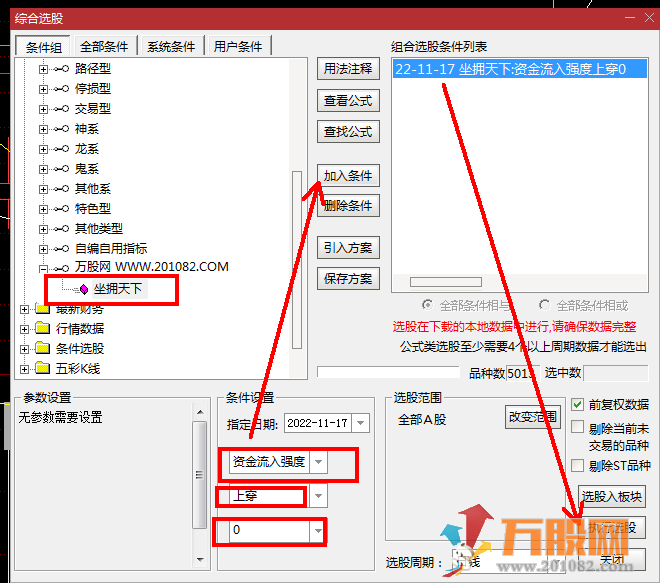
Task: Click the 删除条件 button
Action: 348,206
